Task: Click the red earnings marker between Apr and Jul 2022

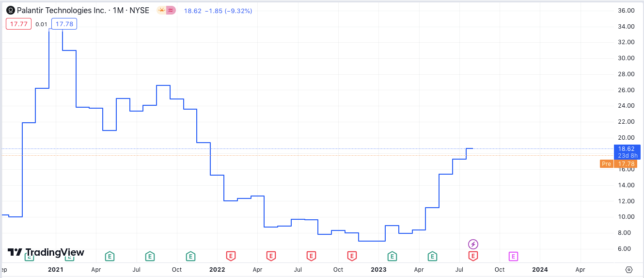Action: click(271, 256)
